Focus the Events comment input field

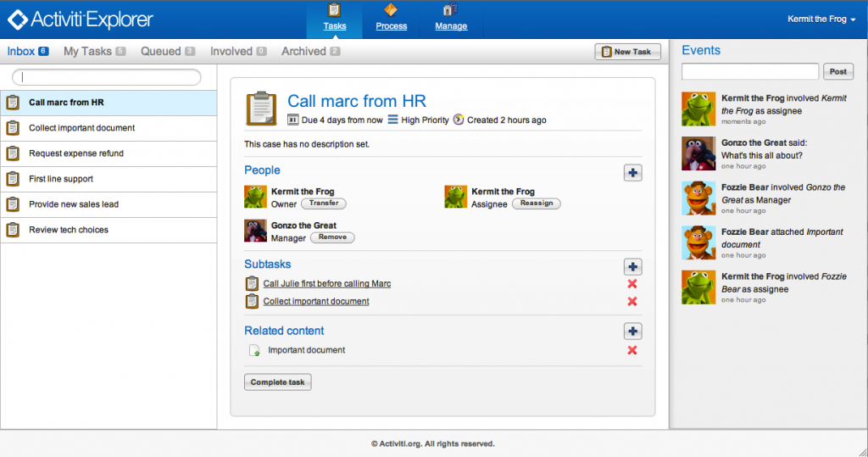tap(750, 71)
